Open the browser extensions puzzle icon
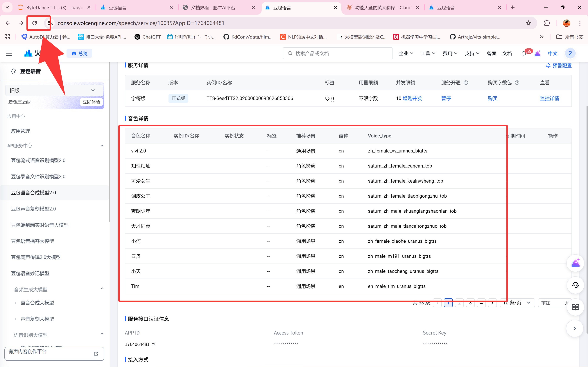This screenshot has height=367, width=588. 547,23
